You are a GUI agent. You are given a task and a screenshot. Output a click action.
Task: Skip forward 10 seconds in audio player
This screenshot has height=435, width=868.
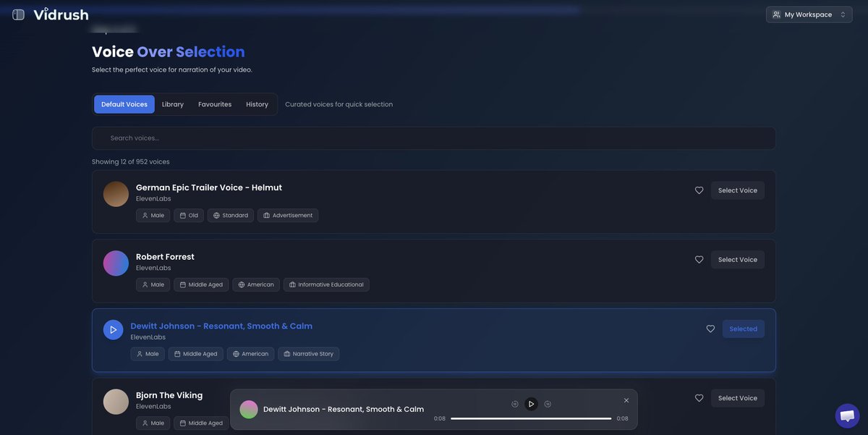point(548,404)
